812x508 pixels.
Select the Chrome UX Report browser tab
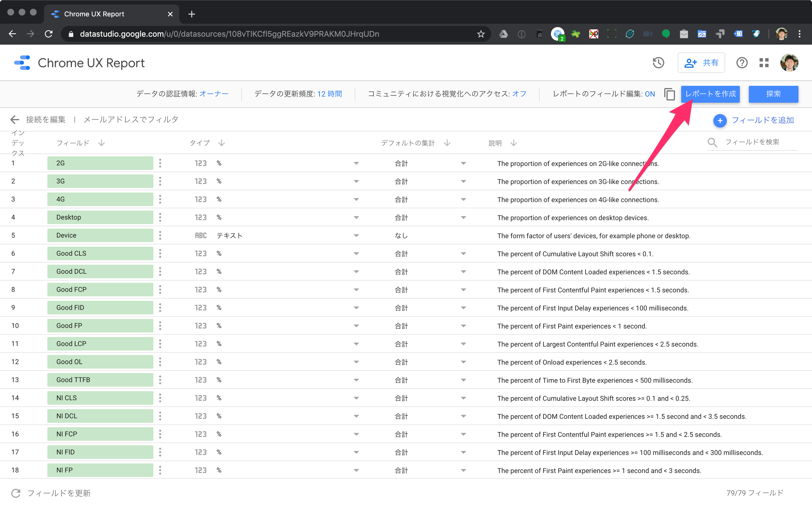click(x=112, y=14)
